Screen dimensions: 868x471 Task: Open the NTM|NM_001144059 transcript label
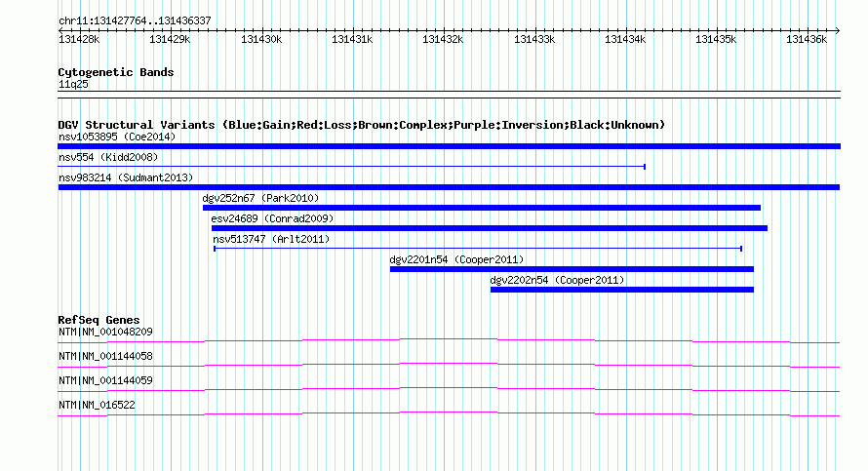click(x=105, y=380)
